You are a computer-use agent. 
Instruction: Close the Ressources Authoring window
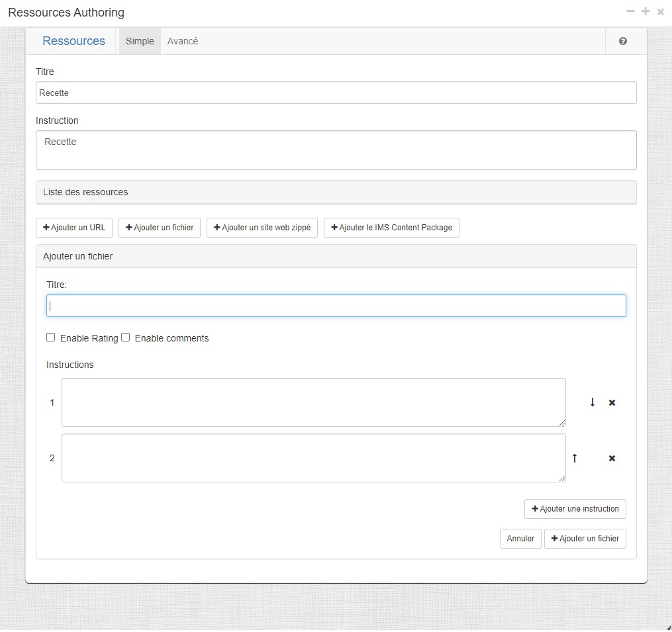(x=661, y=12)
